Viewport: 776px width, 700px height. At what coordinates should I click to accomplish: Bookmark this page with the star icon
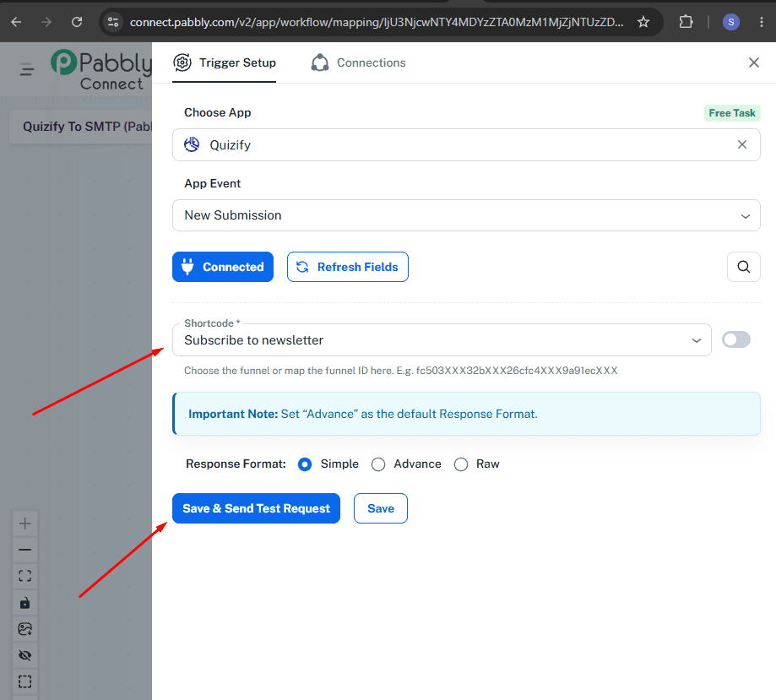point(643,22)
